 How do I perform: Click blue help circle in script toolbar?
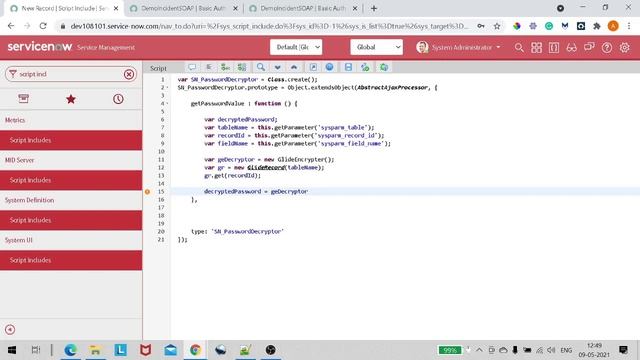[x=329, y=67]
